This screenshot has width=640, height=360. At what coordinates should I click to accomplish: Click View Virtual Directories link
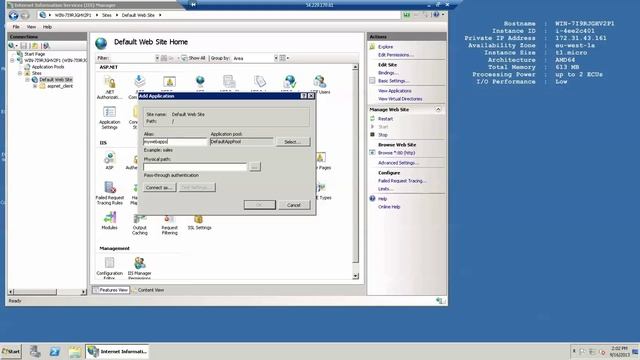pyautogui.click(x=400, y=99)
